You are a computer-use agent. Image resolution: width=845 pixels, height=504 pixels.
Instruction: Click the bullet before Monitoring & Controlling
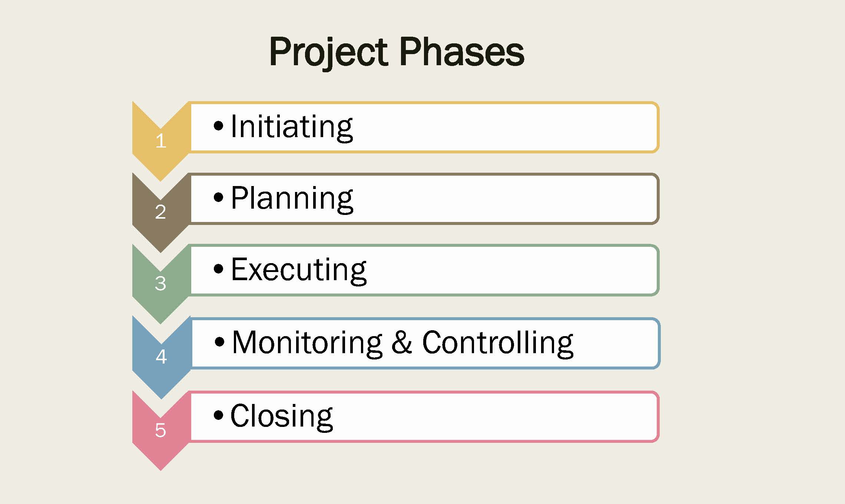click(x=220, y=342)
